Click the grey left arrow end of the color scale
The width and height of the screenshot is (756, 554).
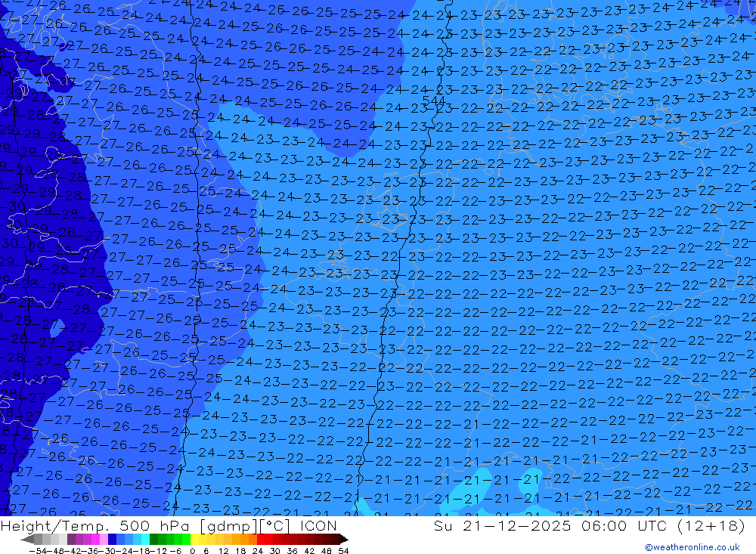(x=27, y=539)
